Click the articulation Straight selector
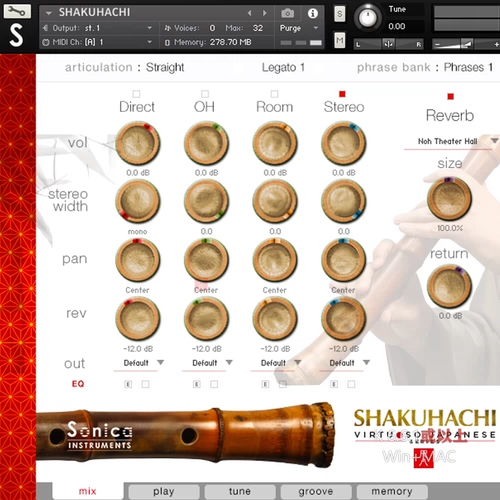This screenshot has height=500, width=500. [x=165, y=67]
